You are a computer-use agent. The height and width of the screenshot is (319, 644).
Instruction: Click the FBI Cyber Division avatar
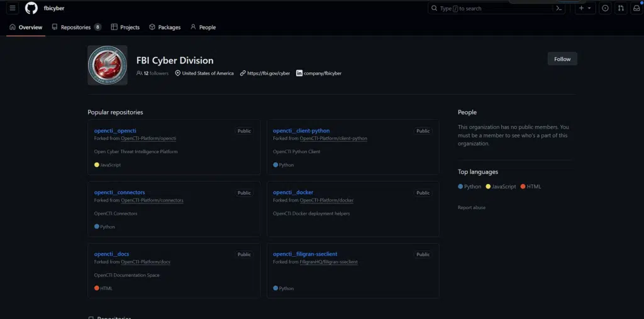tap(108, 65)
